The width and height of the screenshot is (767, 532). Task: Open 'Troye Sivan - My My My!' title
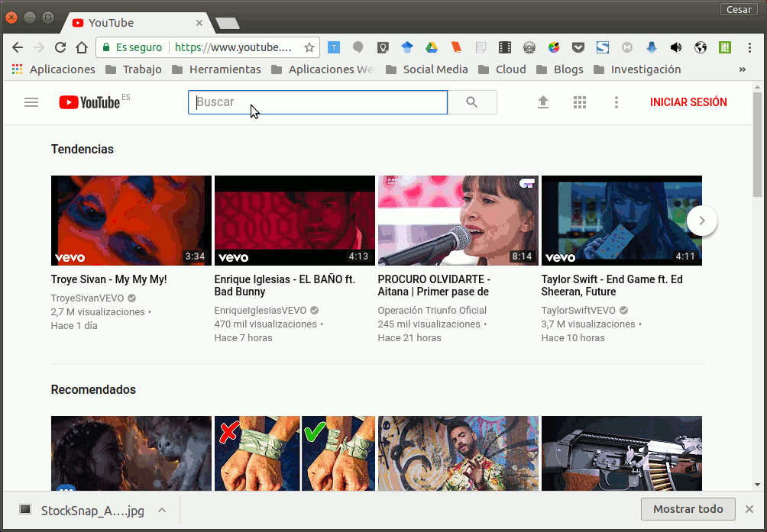coord(109,279)
